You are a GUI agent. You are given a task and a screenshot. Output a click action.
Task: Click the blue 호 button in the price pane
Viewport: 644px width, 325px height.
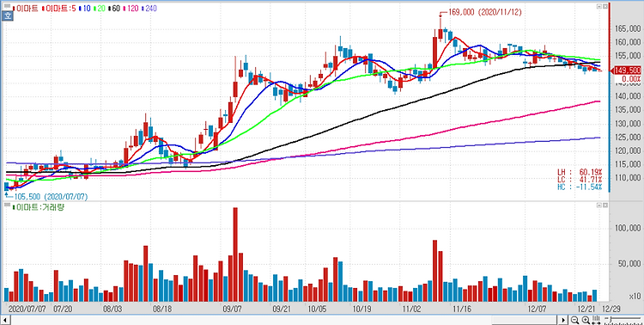[7, 16]
